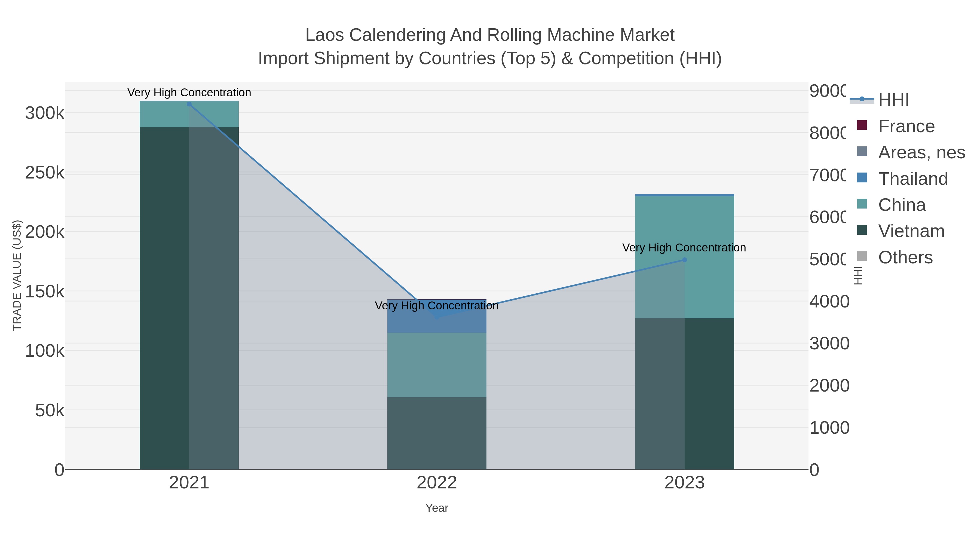Click the 2021 x-axis year label
The width and height of the screenshot is (980, 551).
pyautogui.click(x=189, y=483)
